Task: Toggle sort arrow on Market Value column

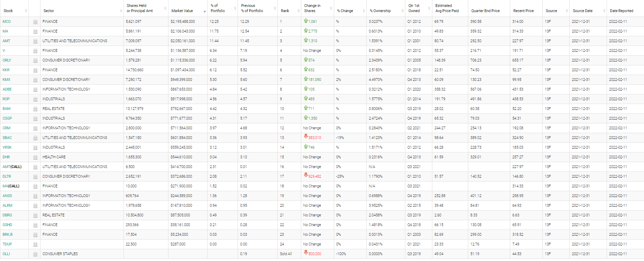Action: pos(204,11)
